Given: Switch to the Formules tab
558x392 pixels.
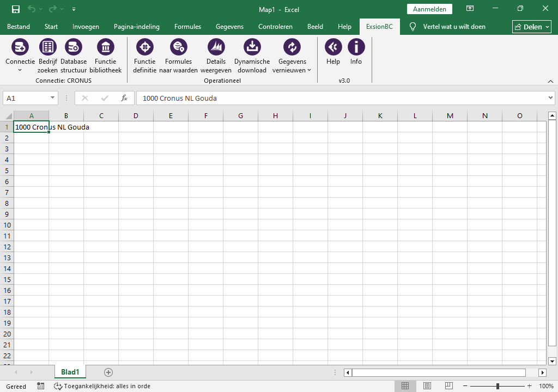Looking at the screenshot, I should (x=187, y=27).
